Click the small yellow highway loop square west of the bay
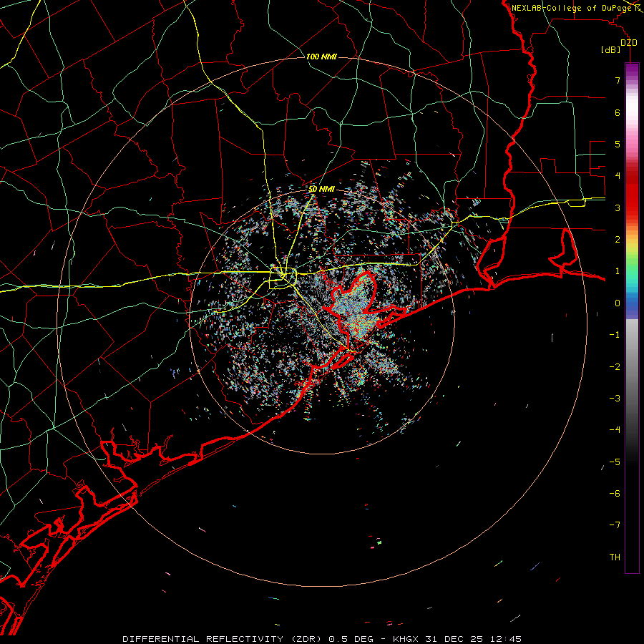The width and height of the screenshot is (644, 644). [283, 278]
